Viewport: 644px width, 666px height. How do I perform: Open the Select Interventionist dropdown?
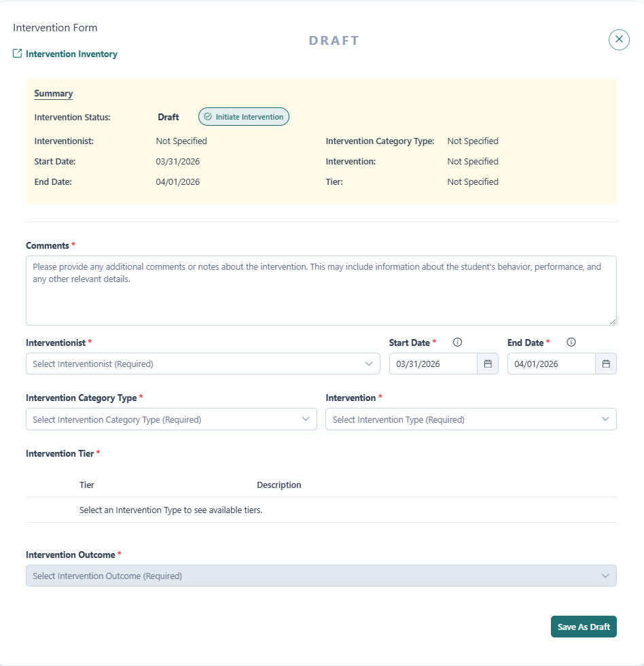click(202, 364)
